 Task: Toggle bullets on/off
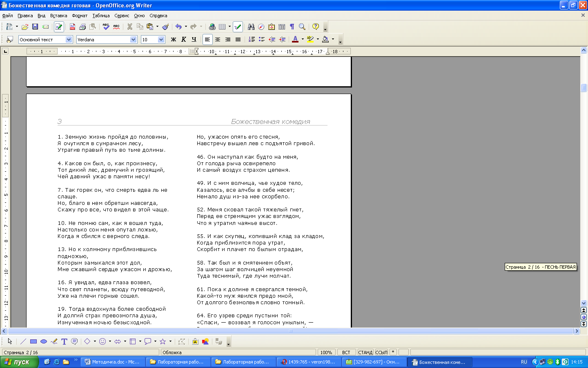tap(262, 40)
